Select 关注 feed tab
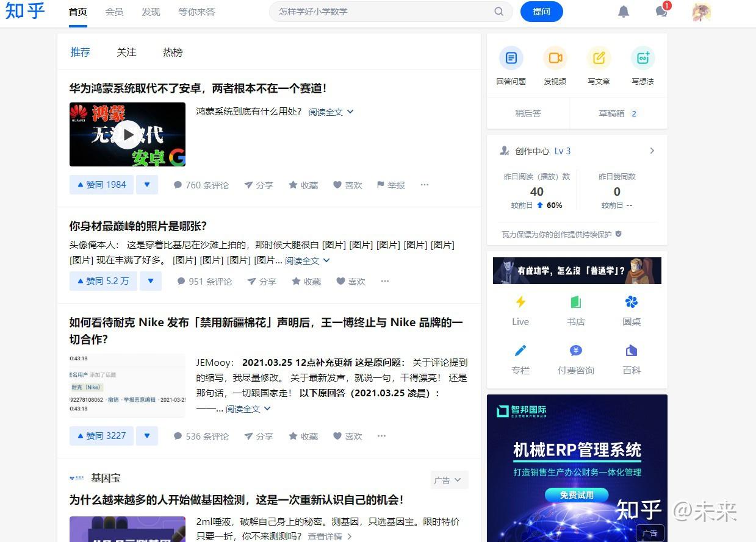 (x=127, y=52)
